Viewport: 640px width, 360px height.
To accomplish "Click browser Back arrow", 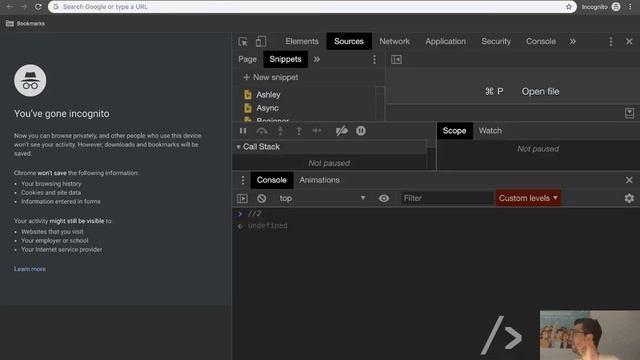I will pos(9,7).
